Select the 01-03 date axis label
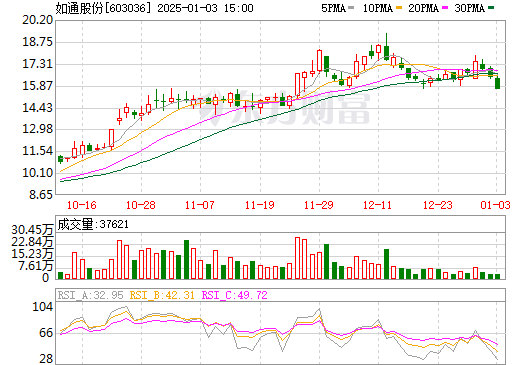 point(495,205)
